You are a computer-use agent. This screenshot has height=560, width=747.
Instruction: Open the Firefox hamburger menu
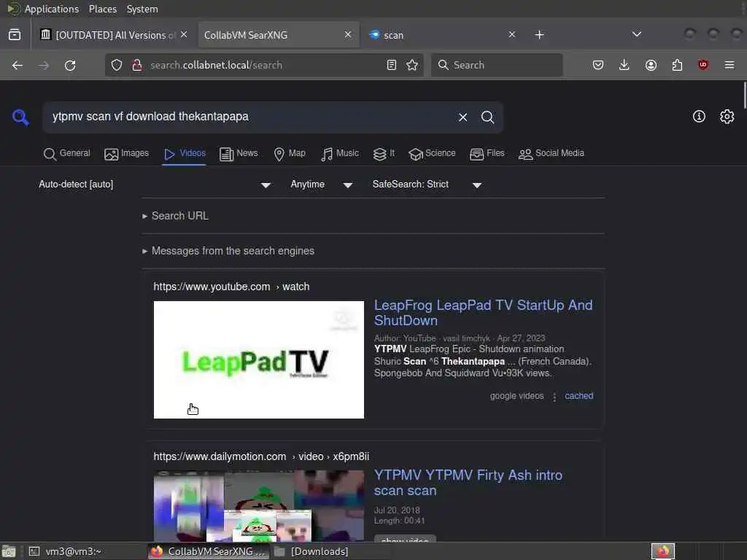pyautogui.click(x=729, y=65)
